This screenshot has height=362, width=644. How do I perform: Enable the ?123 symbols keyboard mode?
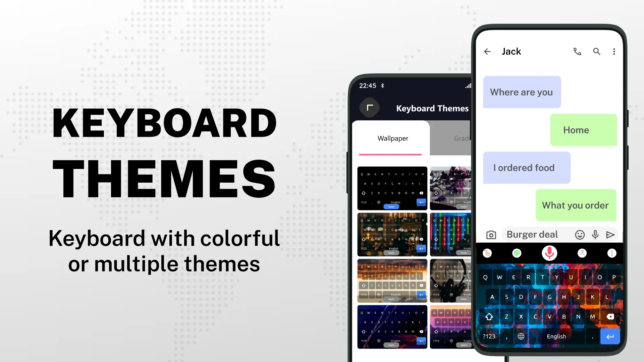[490, 337]
